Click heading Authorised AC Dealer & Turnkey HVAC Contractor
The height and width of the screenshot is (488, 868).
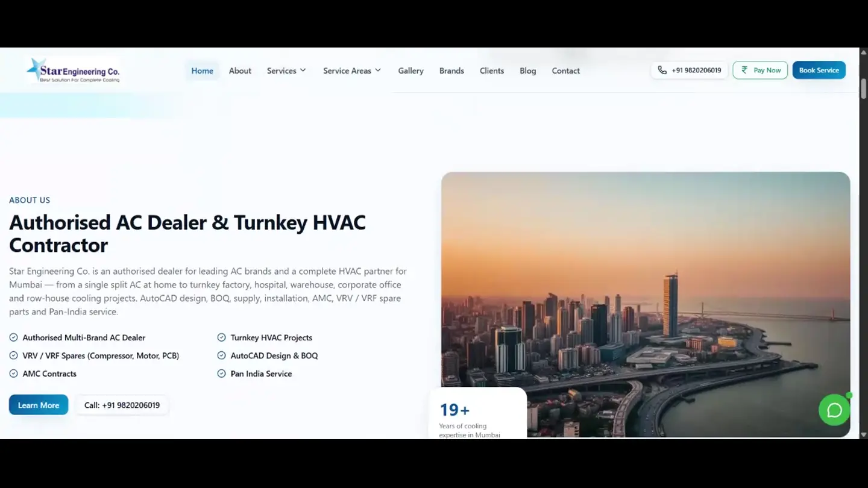[x=187, y=234]
